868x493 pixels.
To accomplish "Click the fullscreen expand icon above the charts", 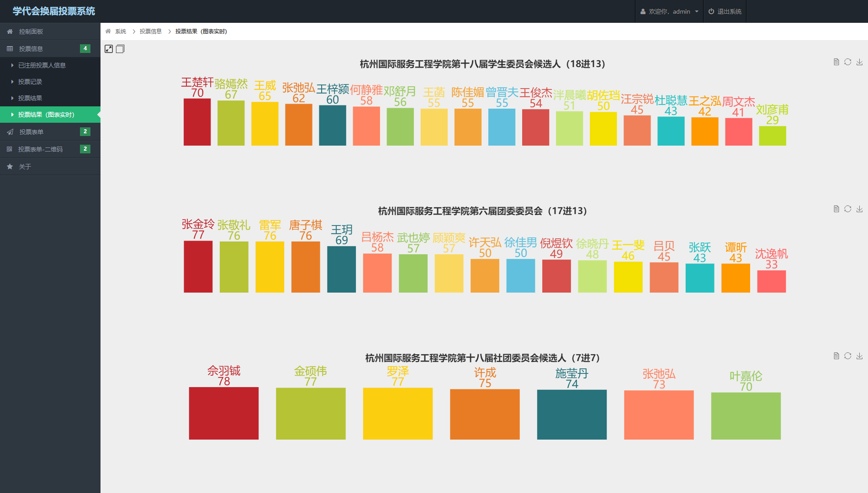I will (109, 49).
